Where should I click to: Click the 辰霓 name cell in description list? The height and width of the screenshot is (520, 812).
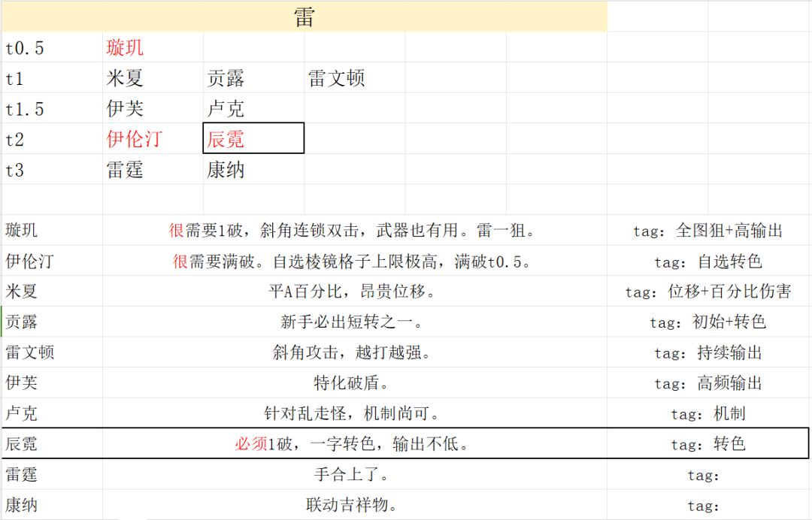point(52,443)
